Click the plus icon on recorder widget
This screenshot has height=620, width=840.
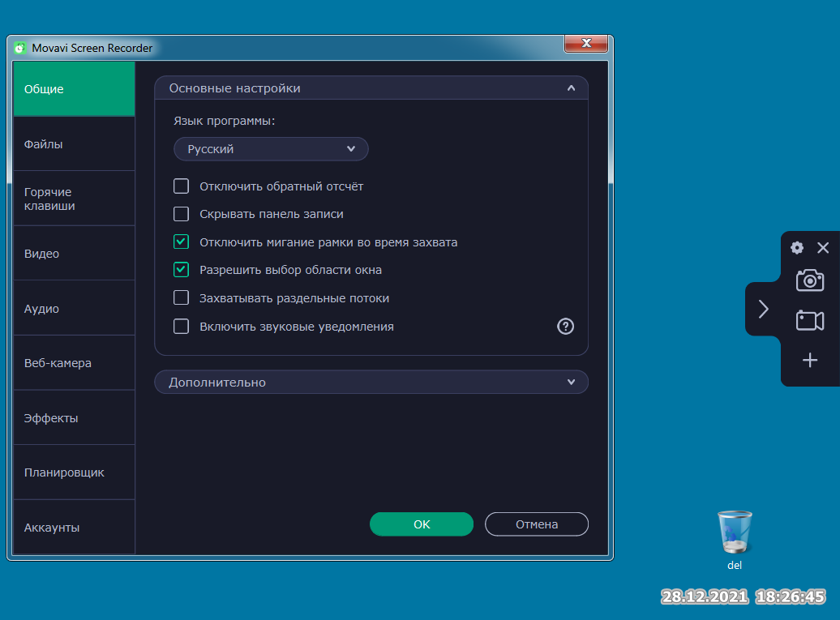(x=809, y=360)
